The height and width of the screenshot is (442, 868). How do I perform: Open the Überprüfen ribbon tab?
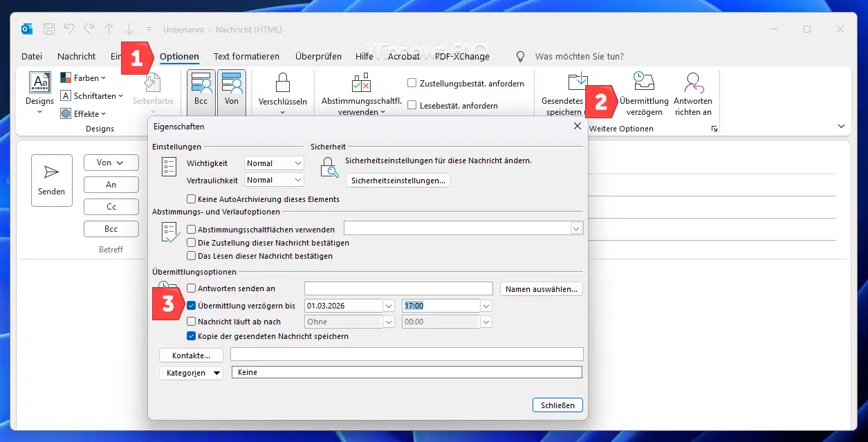point(318,57)
